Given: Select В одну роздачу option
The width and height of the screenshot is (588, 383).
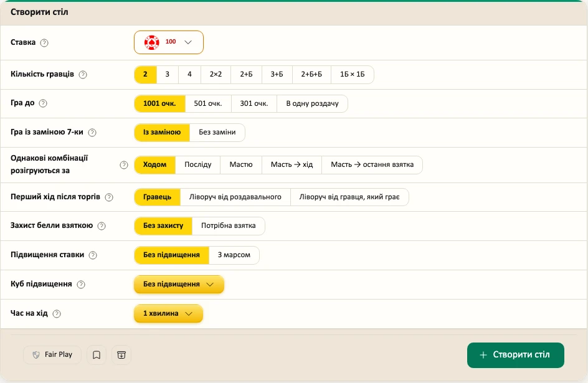Looking at the screenshot, I should (x=312, y=103).
